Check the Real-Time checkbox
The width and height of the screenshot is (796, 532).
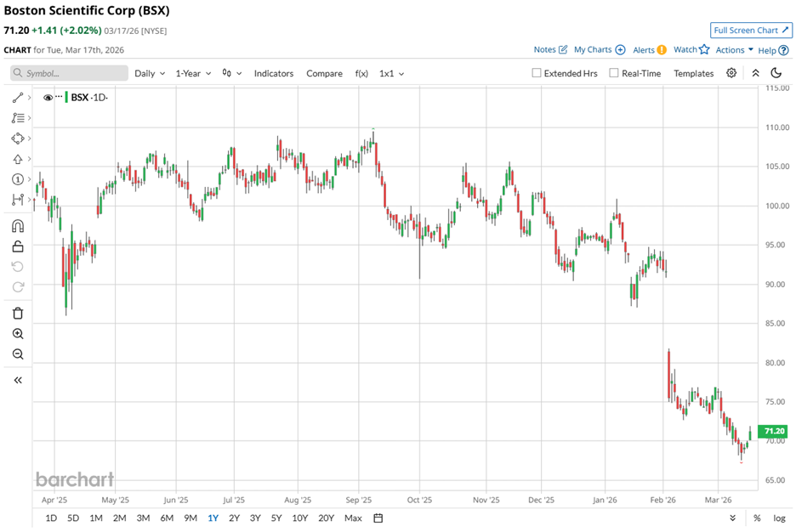pyautogui.click(x=614, y=73)
